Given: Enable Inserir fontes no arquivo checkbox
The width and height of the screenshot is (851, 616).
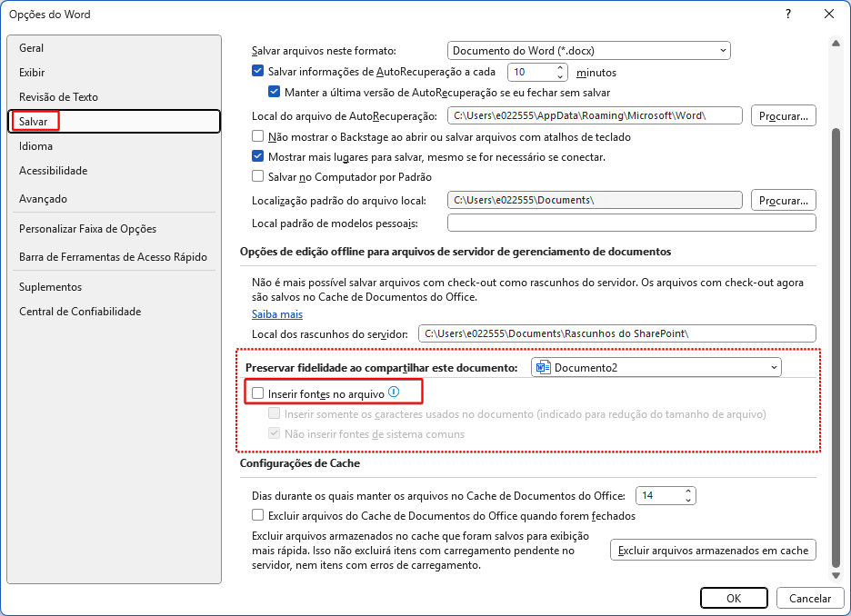Looking at the screenshot, I should point(258,393).
